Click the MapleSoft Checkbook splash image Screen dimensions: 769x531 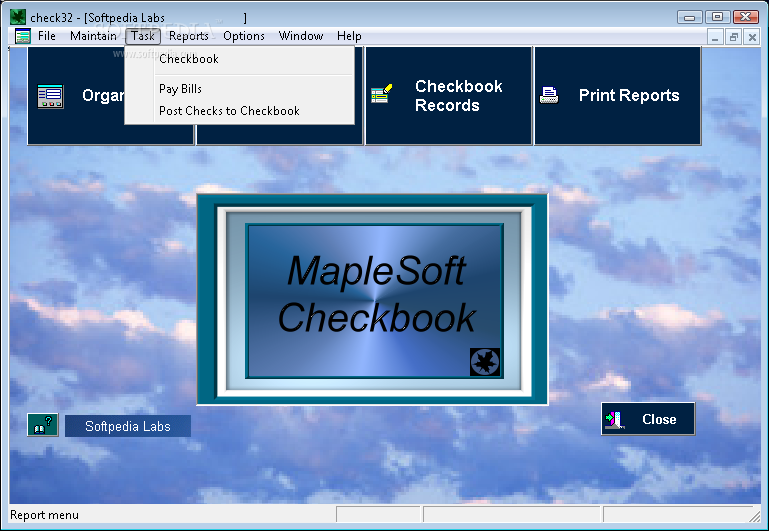tap(372, 300)
